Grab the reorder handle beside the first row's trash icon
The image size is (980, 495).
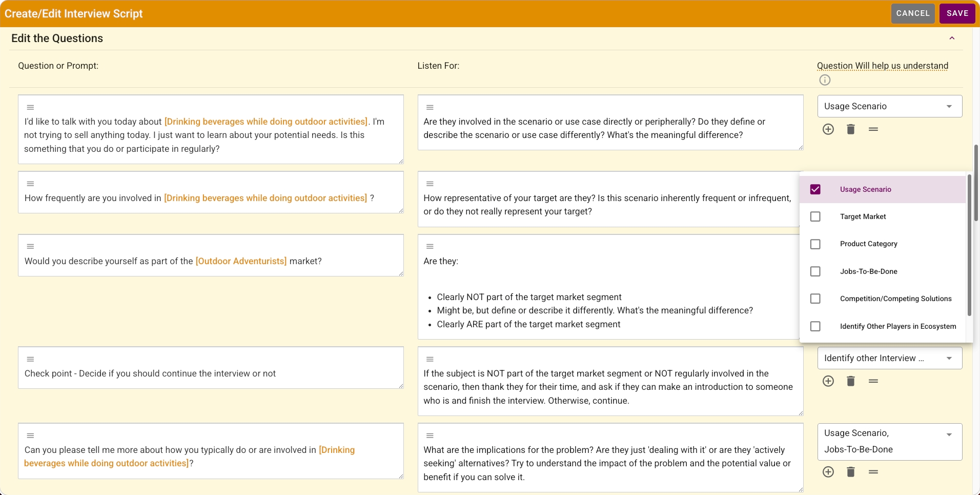click(x=873, y=129)
